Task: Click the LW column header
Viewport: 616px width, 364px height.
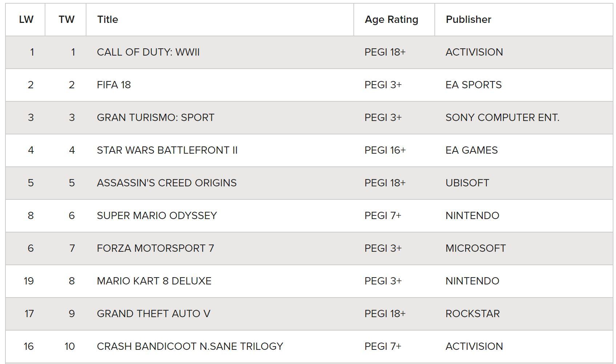Action: [26, 20]
